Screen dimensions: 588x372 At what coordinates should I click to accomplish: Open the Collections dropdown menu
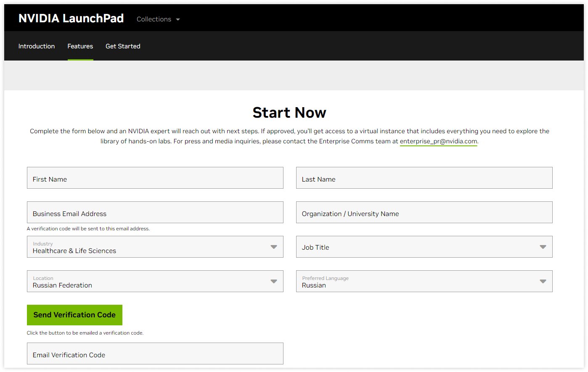[x=154, y=19]
